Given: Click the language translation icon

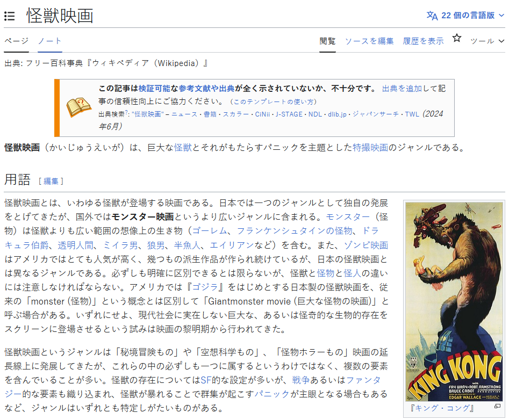Looking at the screenshot, I should tap(432, 15).
